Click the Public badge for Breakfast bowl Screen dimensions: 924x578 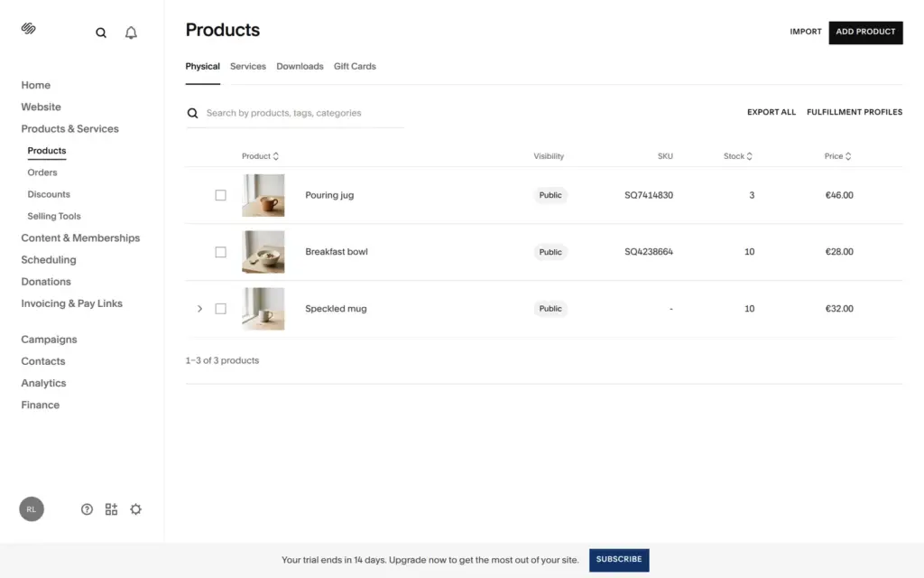pos(550,252)
